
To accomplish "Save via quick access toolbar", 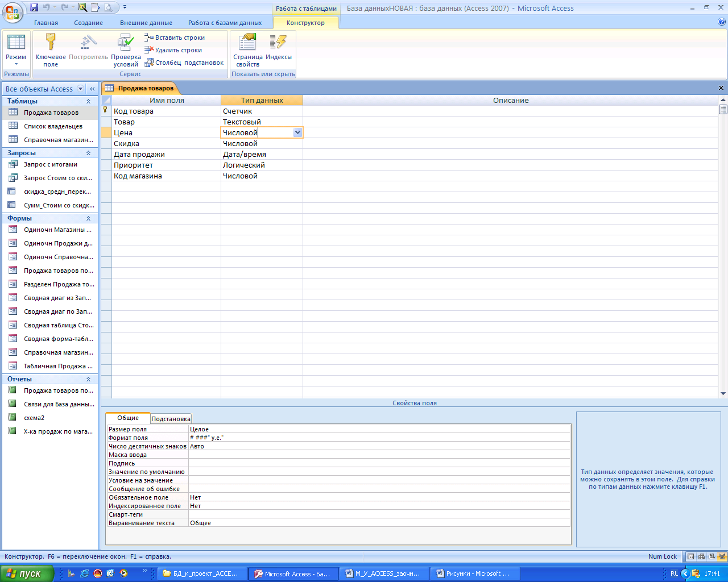I will [x=34, y=7].
